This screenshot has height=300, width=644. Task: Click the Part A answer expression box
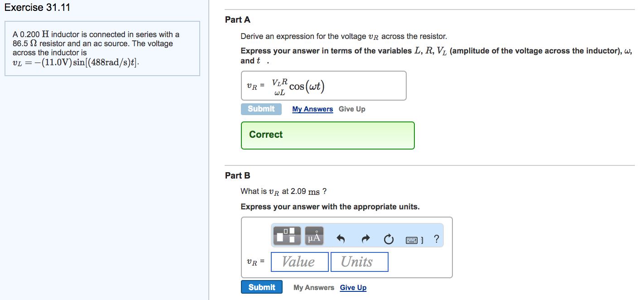click(x=323, y=86)
